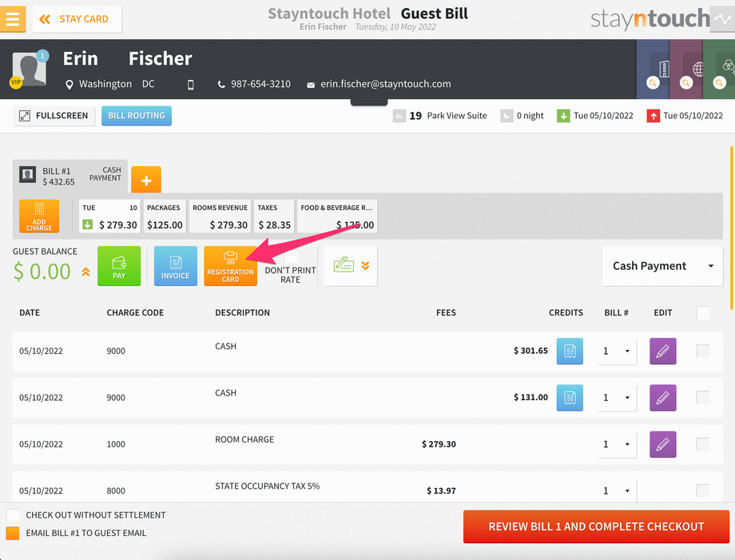Open the hamburger main menu

[x=13, y=18]
